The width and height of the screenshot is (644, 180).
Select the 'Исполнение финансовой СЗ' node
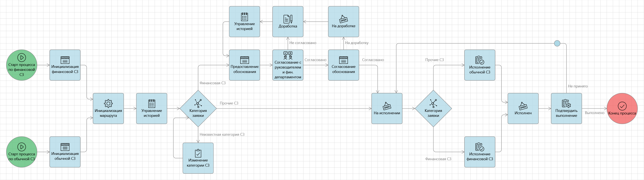point(479,152)
